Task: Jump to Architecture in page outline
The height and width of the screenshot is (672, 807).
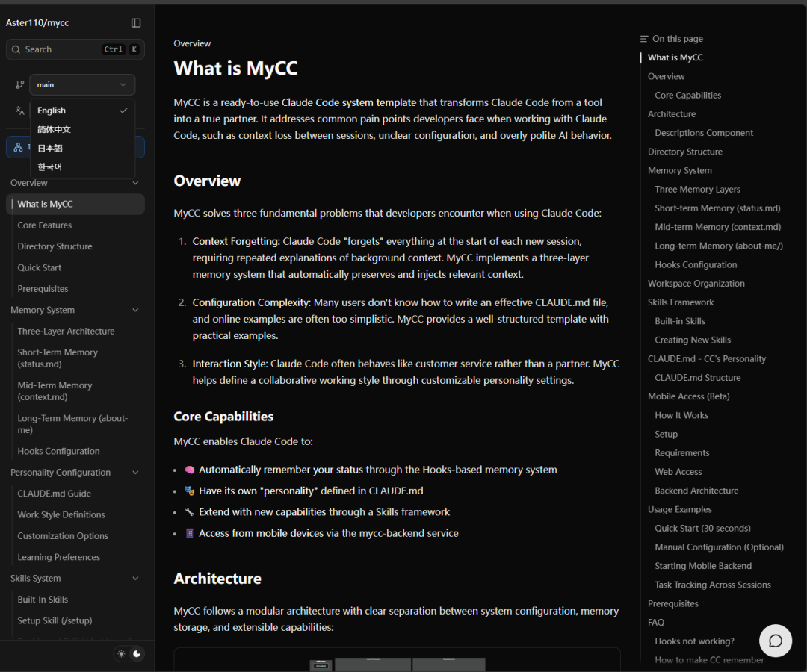Action: (672, 114)
